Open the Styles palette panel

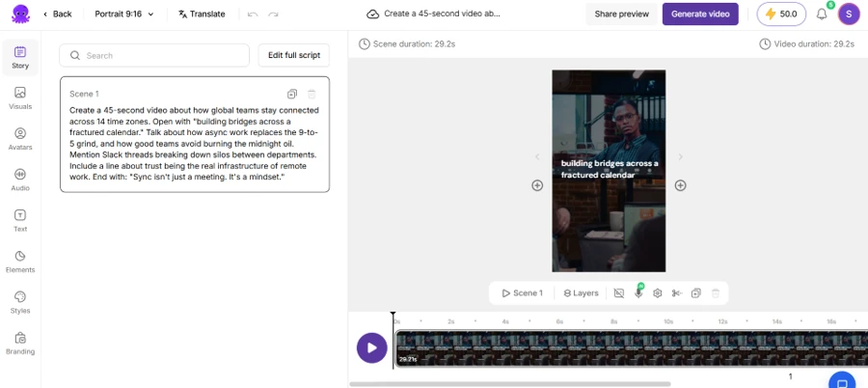point(20,303)
